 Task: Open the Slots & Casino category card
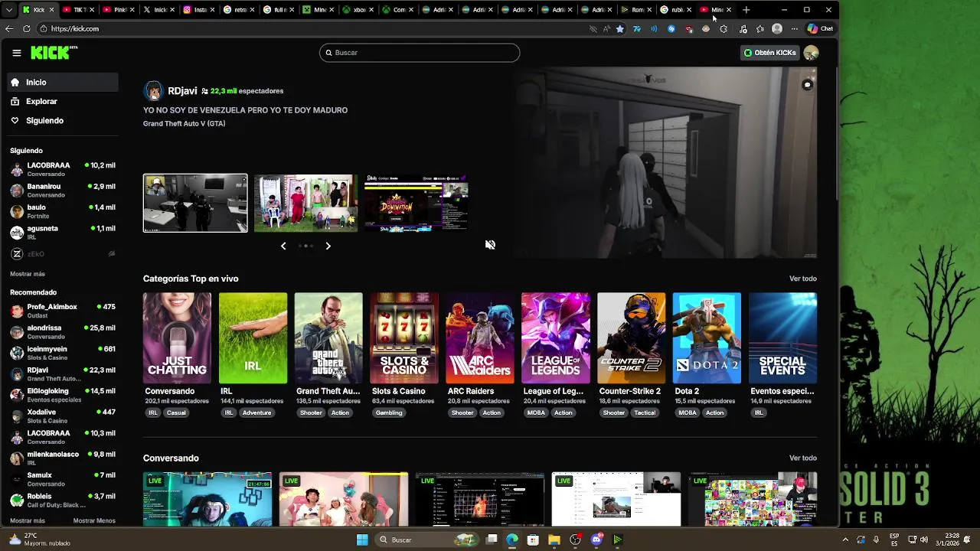404,338
